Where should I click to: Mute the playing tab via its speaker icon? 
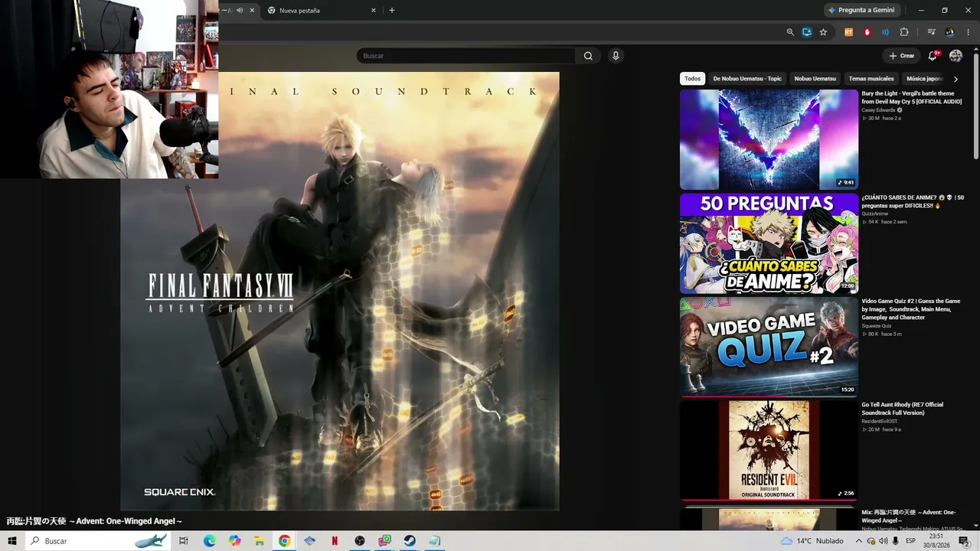[x=240, y=11]
